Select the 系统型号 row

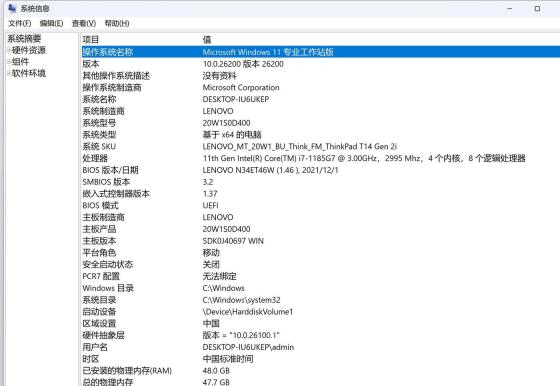click(321, 123)
